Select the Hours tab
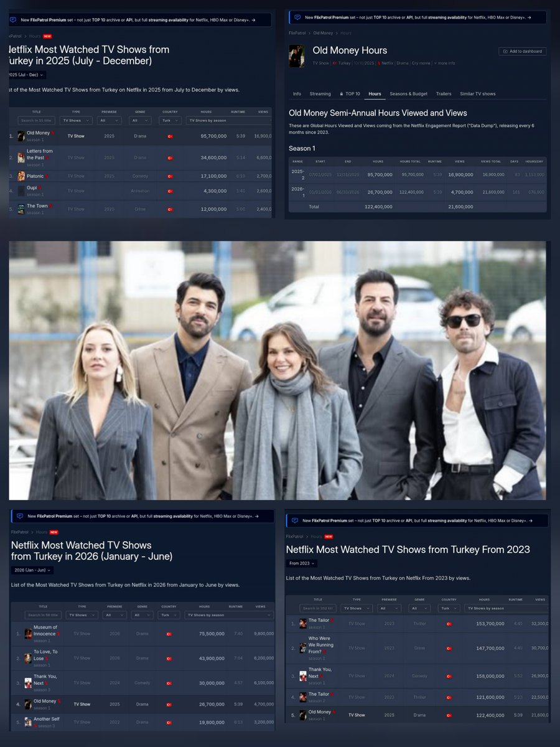This screenshot has width=560, height=747. pyautogui.click(x=375, y=94)
